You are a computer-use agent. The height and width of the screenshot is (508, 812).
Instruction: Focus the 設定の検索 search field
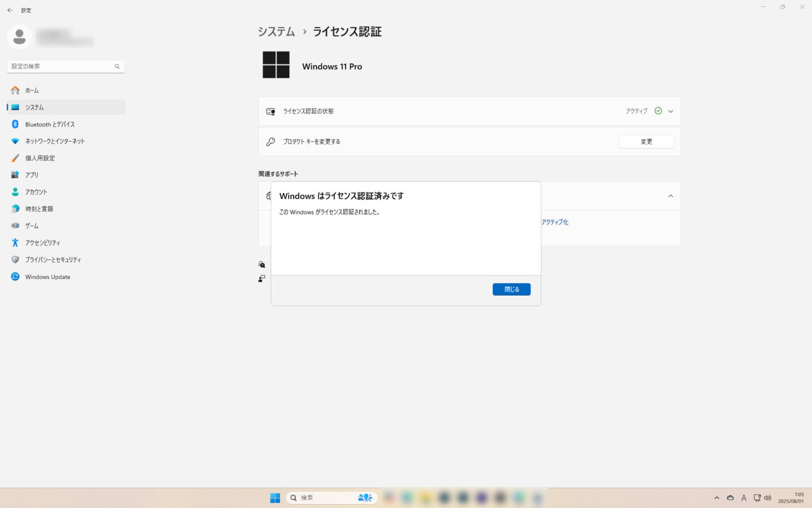point(66,67)
